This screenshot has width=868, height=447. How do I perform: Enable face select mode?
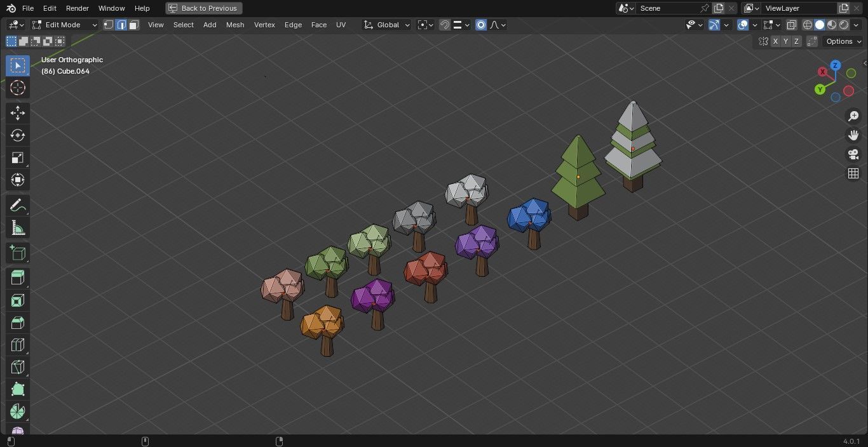(x=133, y=25)
